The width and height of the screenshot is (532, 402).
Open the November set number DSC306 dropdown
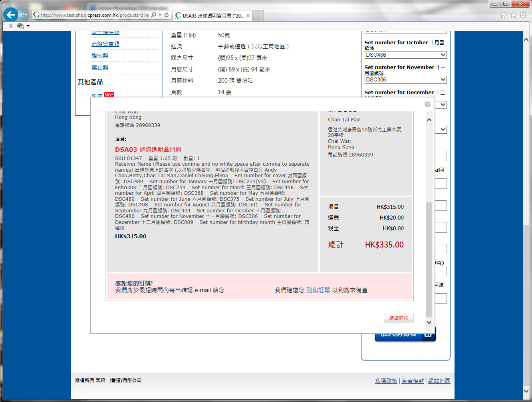(405, 79)
